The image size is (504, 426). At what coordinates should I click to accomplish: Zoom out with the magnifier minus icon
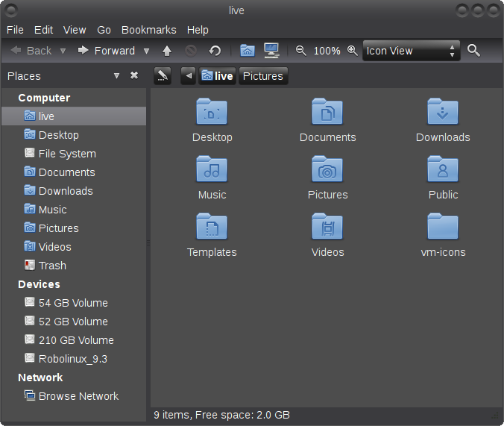(x=301, y=51)
